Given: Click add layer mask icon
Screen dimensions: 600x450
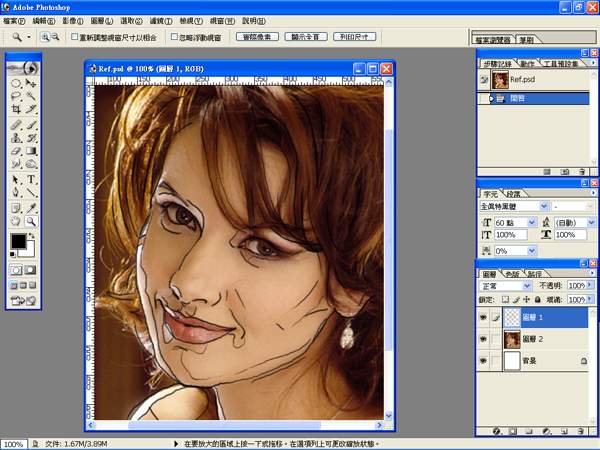Looking at the screenshot, I should (x=513, y=431).
